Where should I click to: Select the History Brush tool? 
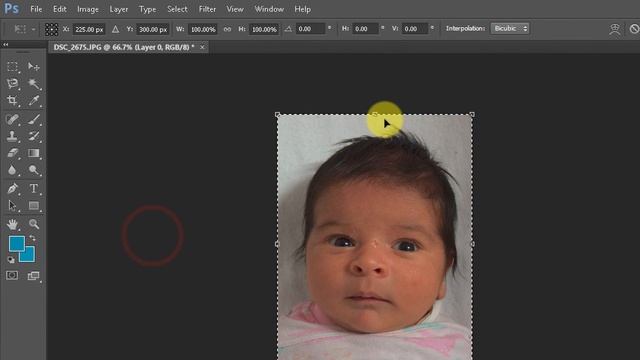coord(33,136)
